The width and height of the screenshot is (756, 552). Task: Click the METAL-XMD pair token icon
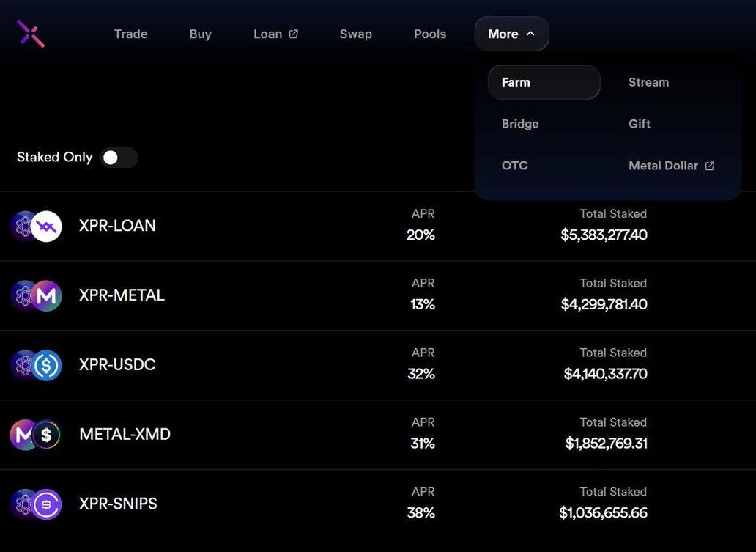click(36, 435)
